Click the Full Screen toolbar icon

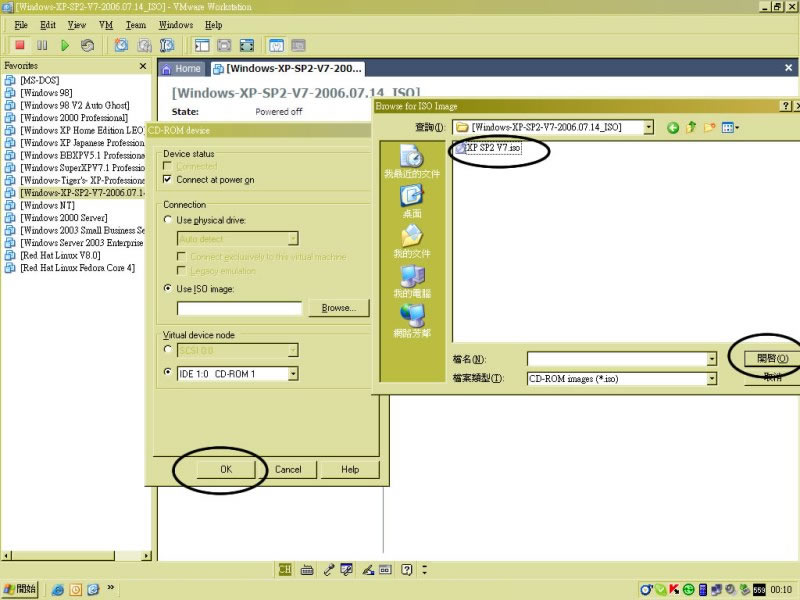tap(247, 45)
